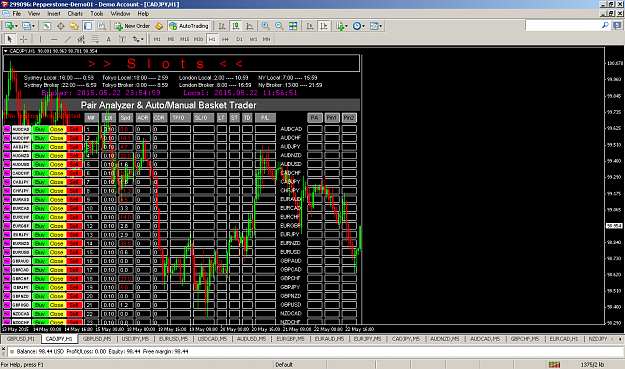Select the Text 'A' drawing tool
This screenshot has width=625, height=369.
point(108,39)
